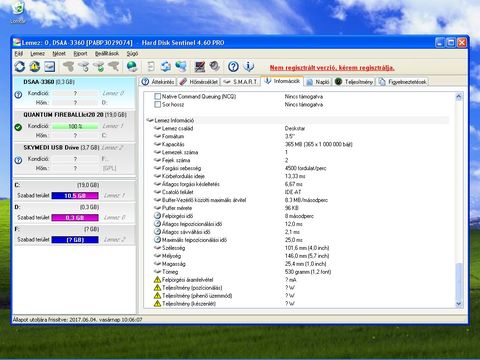Click the disk test icon with stethoscope

click(x=84, y=67)
